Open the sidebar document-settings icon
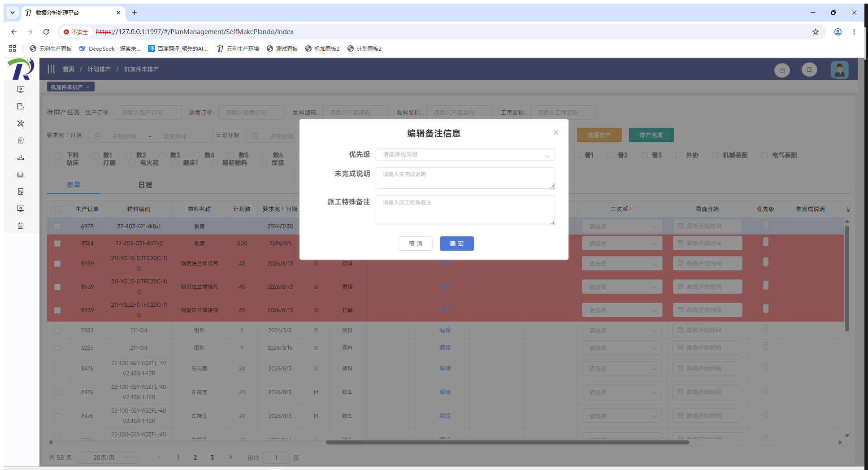 [x=21, y=106]
